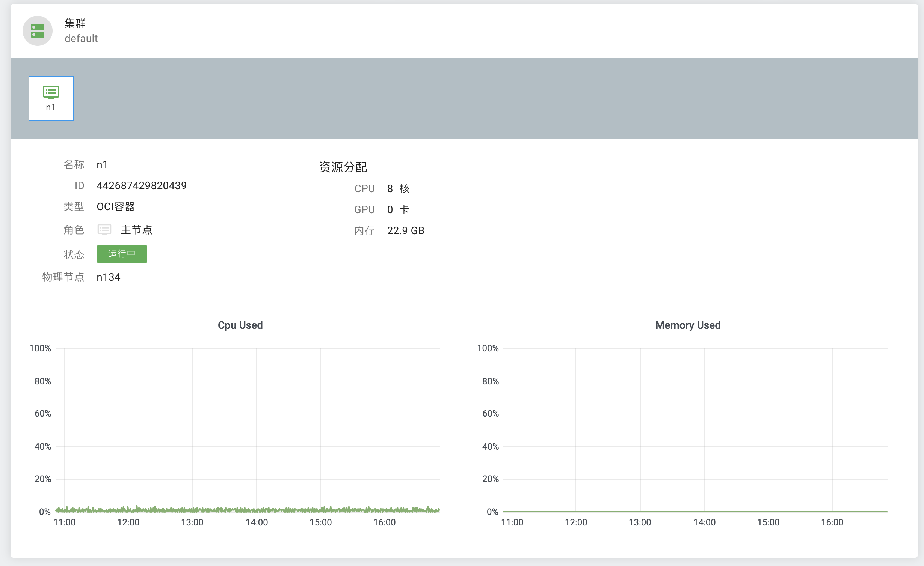Click the green cluster server icon
The width and height of the screenshot is (924, 566).
pyautogui.click(x=38, y=31)
